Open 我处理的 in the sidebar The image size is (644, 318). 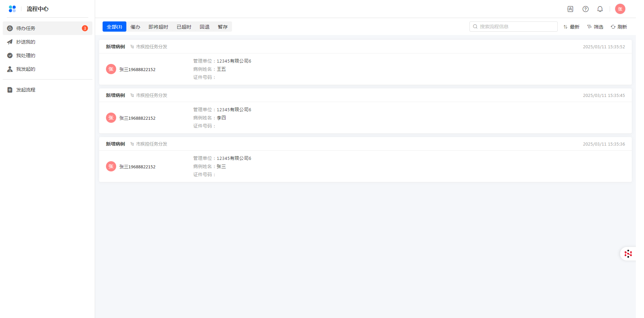25,55
